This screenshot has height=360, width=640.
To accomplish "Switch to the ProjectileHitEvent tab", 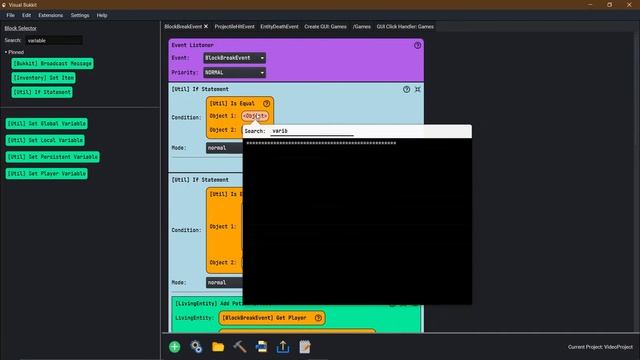I will click(234, 27).
